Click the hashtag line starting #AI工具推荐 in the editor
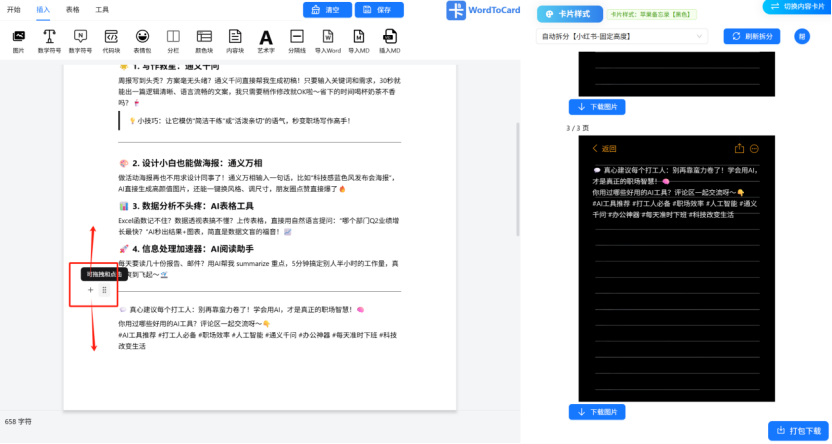The image size is (832, 444). point(258,341)
